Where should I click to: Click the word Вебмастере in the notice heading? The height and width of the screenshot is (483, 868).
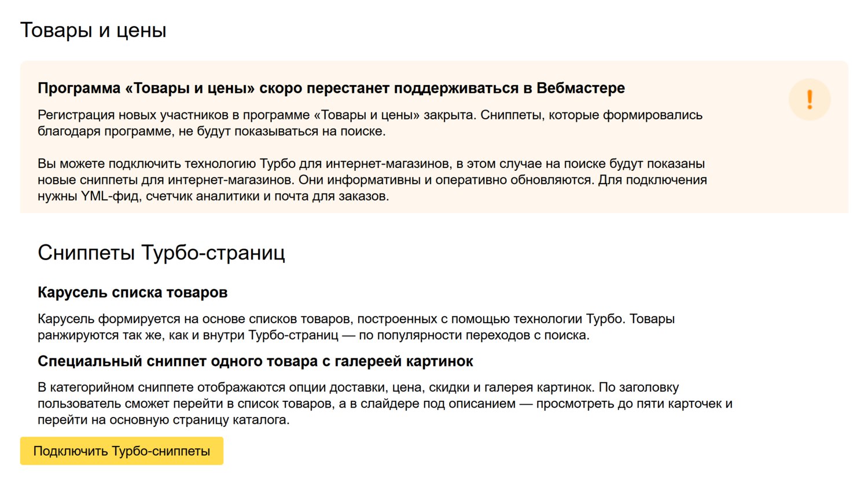click(580, 88)
